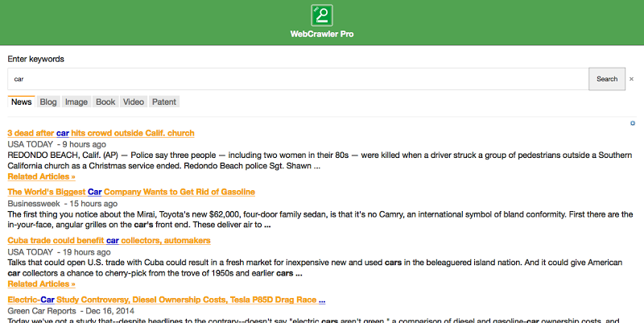Click 'USA TODAY - 9 hours ago' source line
644x323 pixels.
pos(56,144)
